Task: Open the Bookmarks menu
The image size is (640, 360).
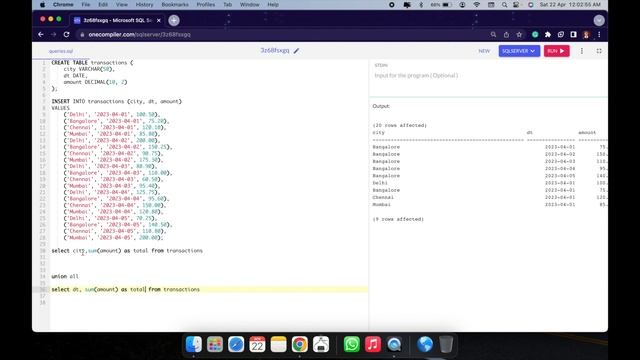Action: pyautogui.click(x=175, y=4)
